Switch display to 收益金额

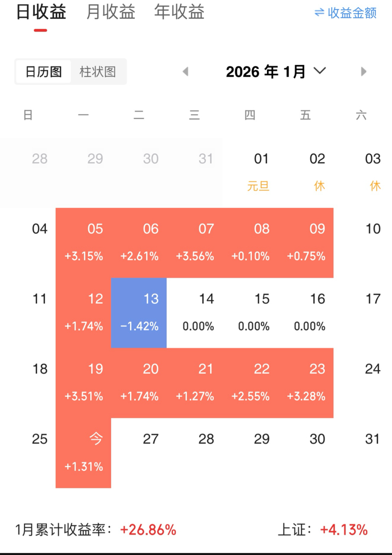click(x=352, y=13)
